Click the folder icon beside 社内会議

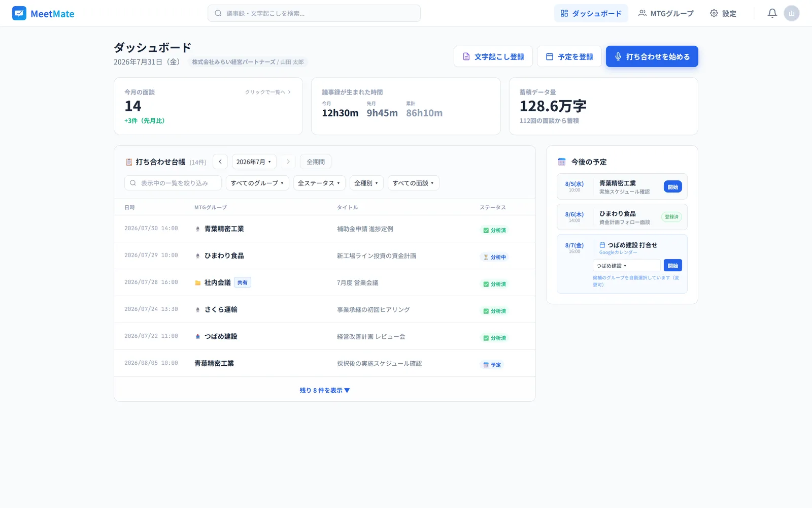[198, 283]
